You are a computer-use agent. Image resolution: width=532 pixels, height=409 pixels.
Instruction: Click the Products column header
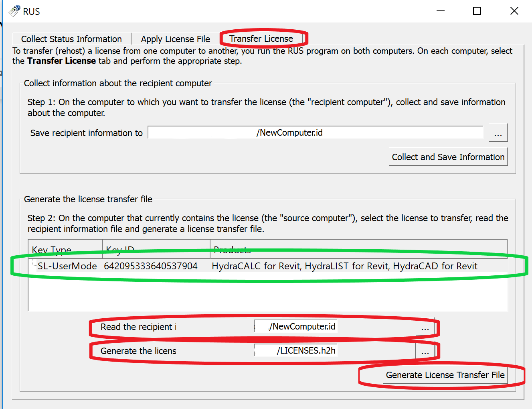[359, 249]
